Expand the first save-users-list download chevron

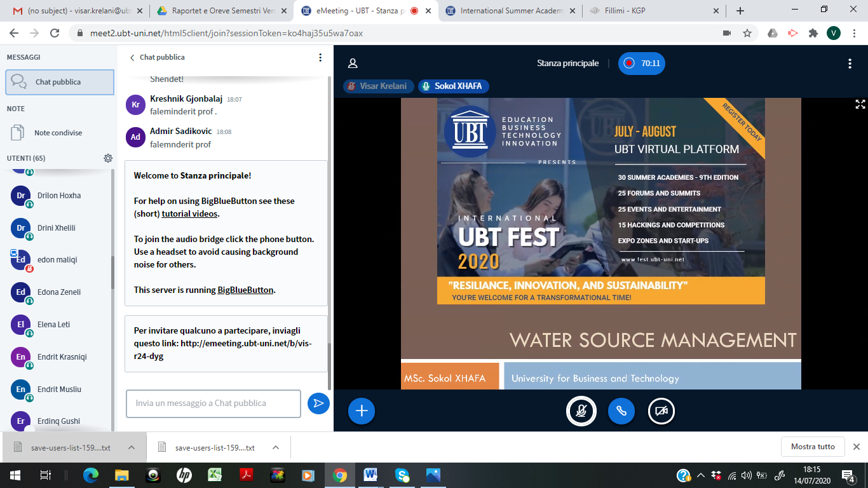[x=132, y=447]
